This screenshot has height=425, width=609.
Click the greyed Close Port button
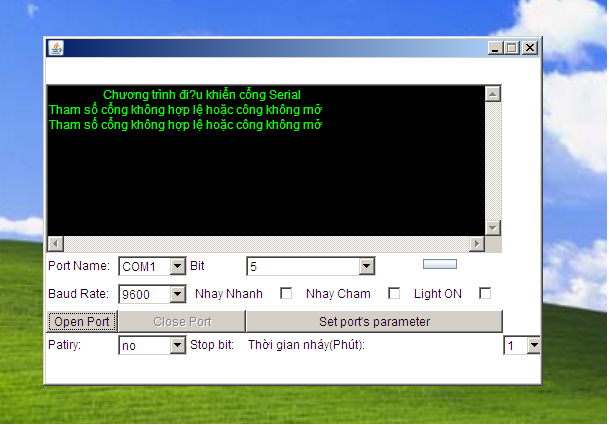pyautogui.click(x=182, y=322)
